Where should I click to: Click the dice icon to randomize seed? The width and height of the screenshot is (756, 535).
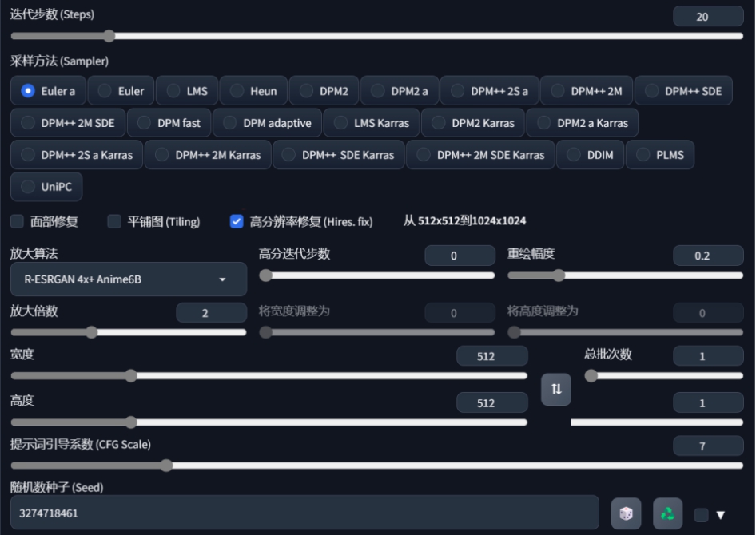coord(626,513)
